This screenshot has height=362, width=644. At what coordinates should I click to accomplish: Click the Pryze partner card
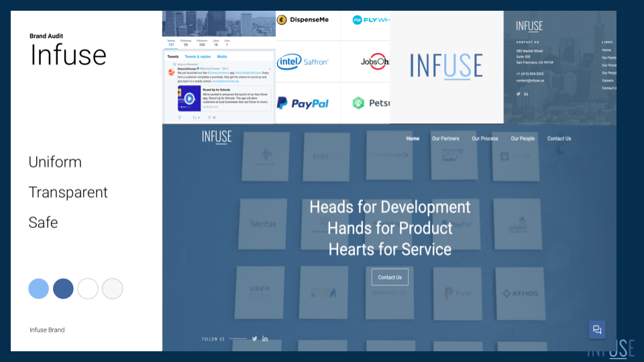(x=457, y=293)
